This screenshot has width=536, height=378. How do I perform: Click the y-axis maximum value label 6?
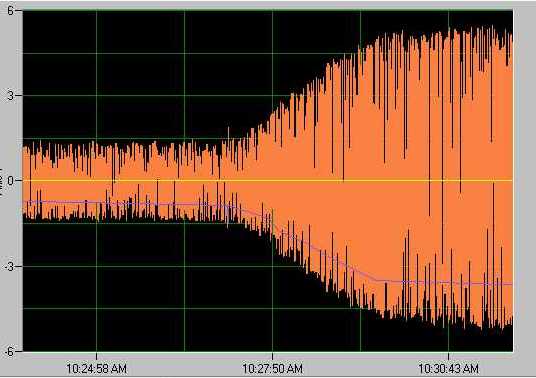click(10, 11)
